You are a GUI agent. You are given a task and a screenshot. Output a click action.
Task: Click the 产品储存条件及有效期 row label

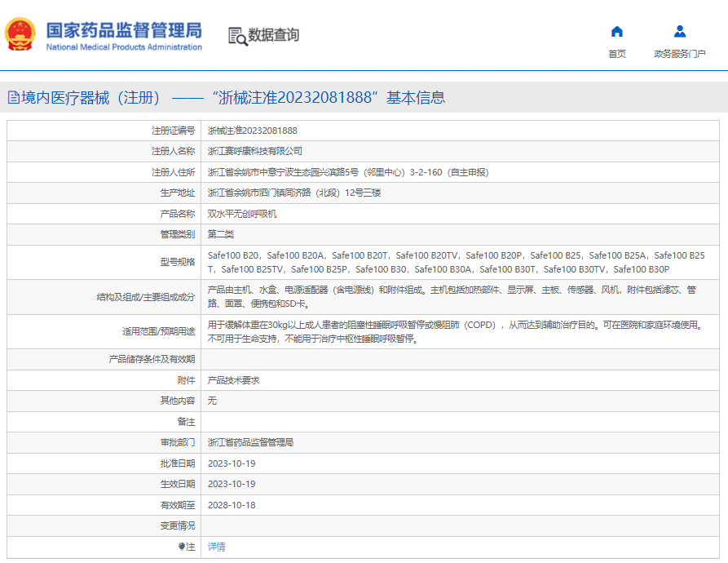click(152, 360)
